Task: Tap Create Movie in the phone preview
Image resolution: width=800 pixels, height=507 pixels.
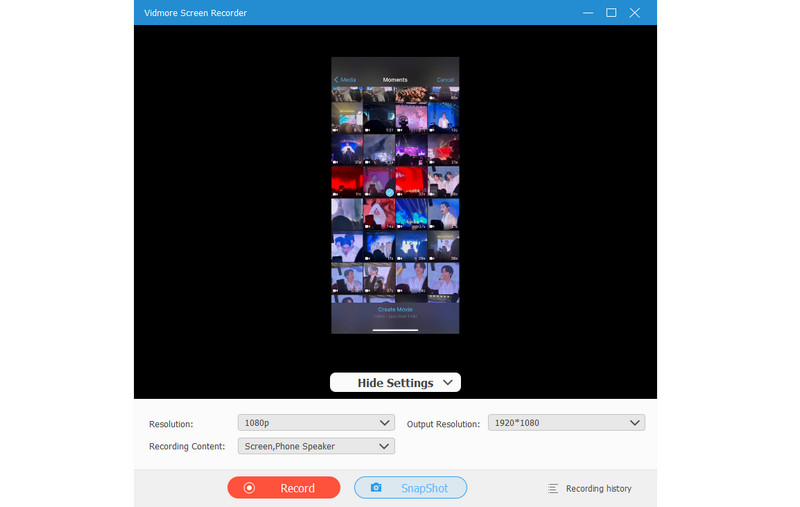Action: [394, 310]
